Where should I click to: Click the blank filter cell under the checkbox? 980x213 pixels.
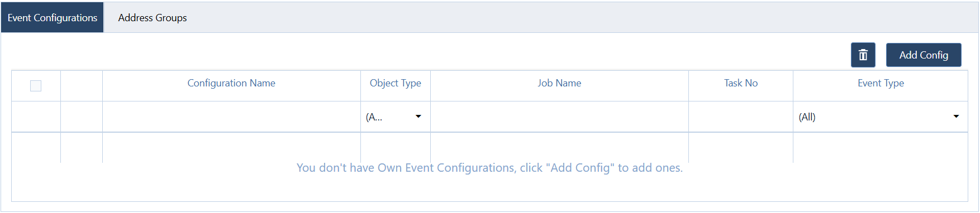click(36, 117)
